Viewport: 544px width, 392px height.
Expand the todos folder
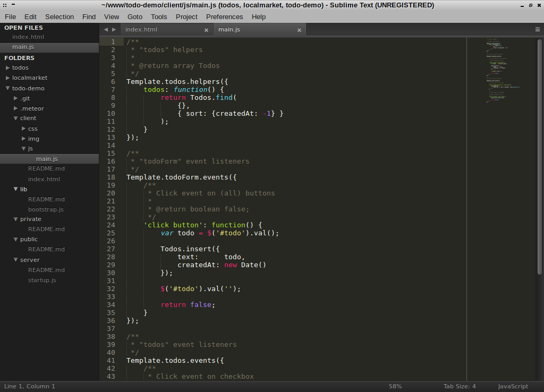coord(7,67)
